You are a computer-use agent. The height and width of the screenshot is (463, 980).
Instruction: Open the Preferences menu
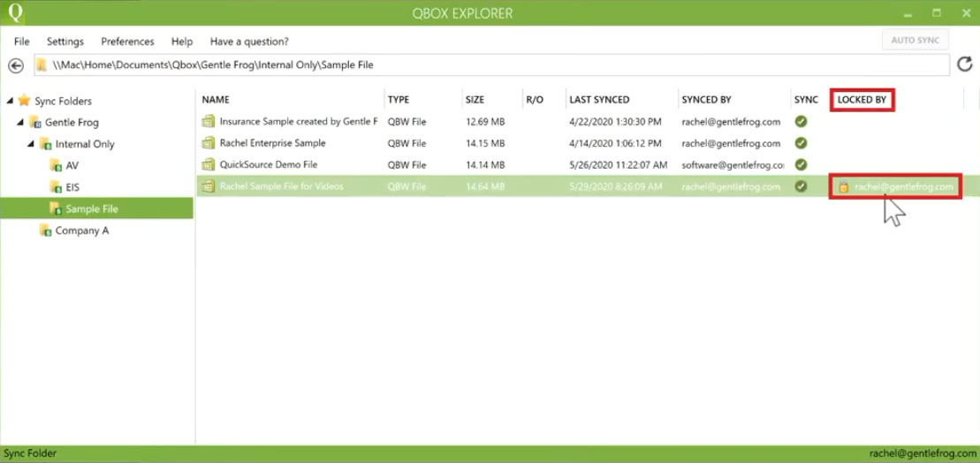click(x=127, y=42)
